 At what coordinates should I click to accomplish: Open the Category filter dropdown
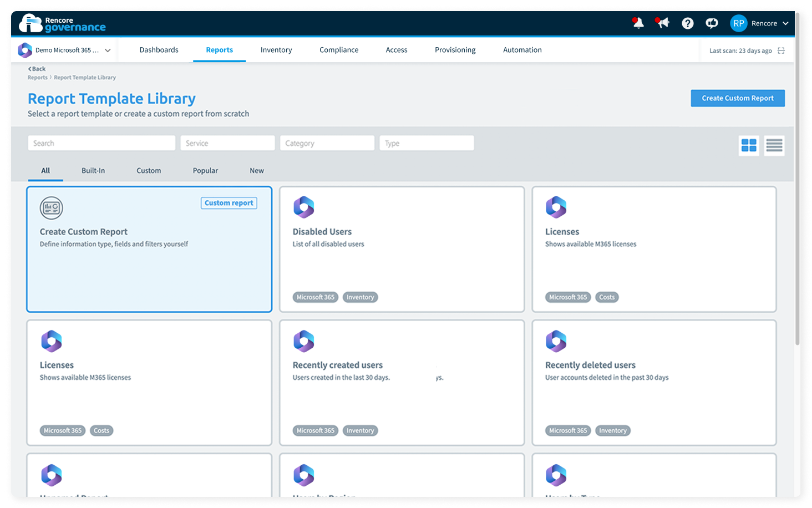327,143
